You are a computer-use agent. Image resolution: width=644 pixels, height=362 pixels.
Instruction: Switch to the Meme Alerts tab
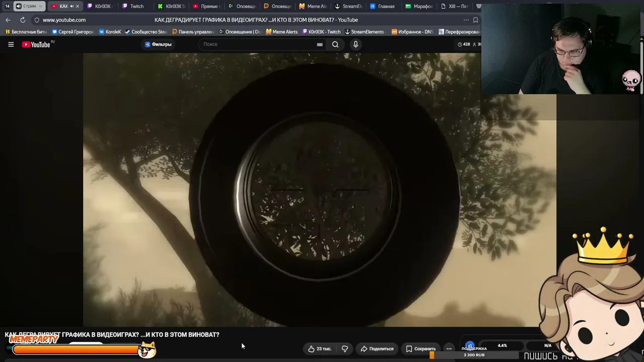pyautogui.click(x=312, y=6)
